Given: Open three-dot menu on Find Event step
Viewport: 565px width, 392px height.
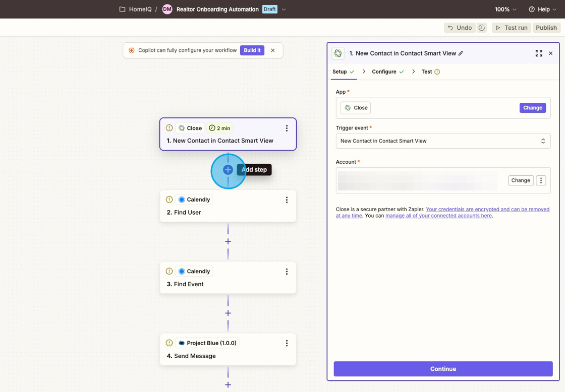Looking at the screenshot, I should point(287,272).
